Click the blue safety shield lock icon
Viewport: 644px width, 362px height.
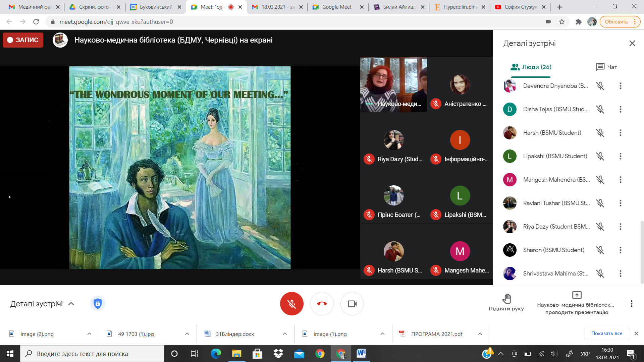coord(98,304)
